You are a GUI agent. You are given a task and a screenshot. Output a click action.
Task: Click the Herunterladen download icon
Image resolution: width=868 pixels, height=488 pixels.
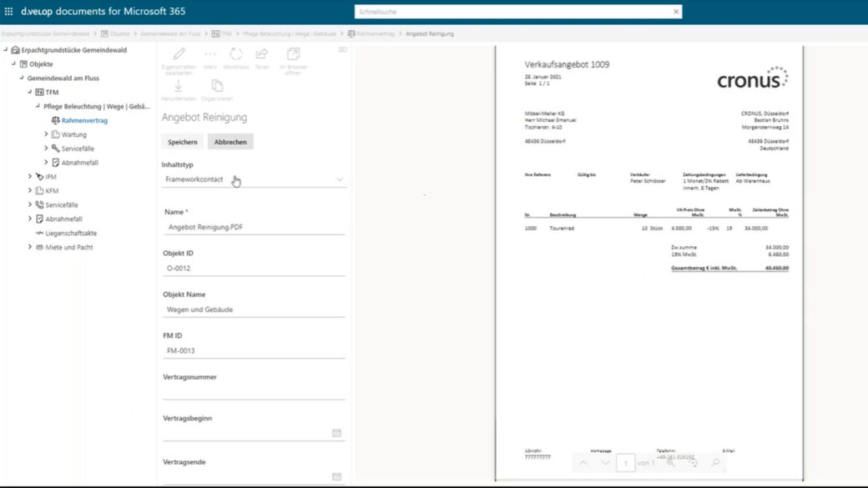[x=179, y=85]
